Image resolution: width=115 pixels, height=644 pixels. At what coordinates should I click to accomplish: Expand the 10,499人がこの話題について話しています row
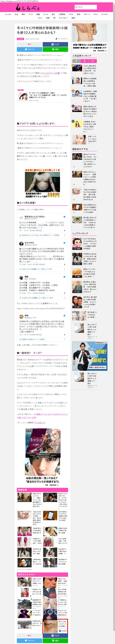(x=42, y=298)
